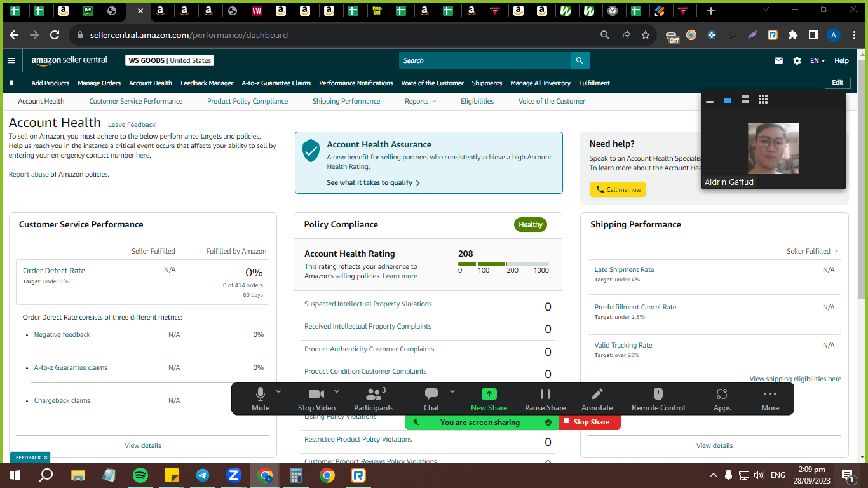
Task: Click the extension showing the Off badge
Action: click(672, 36)
